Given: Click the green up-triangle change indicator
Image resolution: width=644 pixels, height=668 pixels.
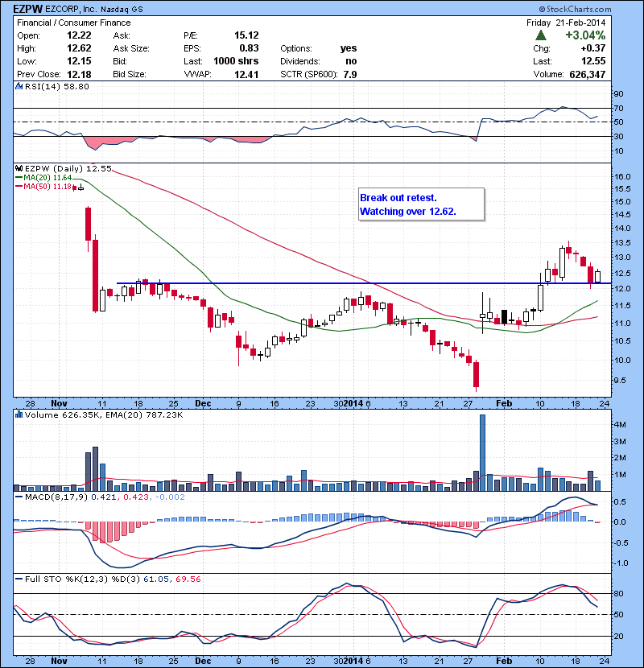Looking at the screenshot, I should pyautogui.click(x=541, y=35).
